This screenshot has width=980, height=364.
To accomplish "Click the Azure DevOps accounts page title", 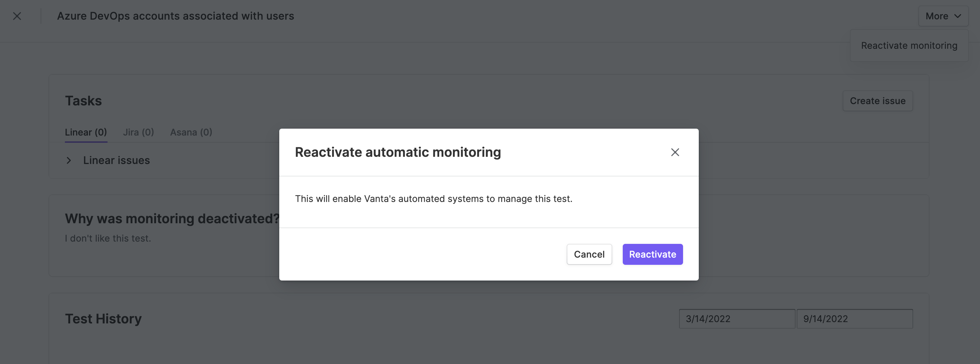I will tap(175, 16).
